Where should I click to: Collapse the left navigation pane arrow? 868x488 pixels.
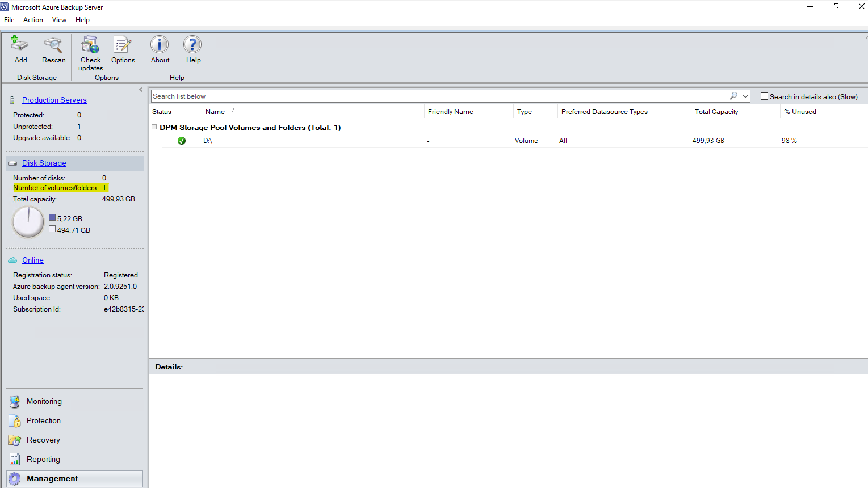tap(141, 90)
